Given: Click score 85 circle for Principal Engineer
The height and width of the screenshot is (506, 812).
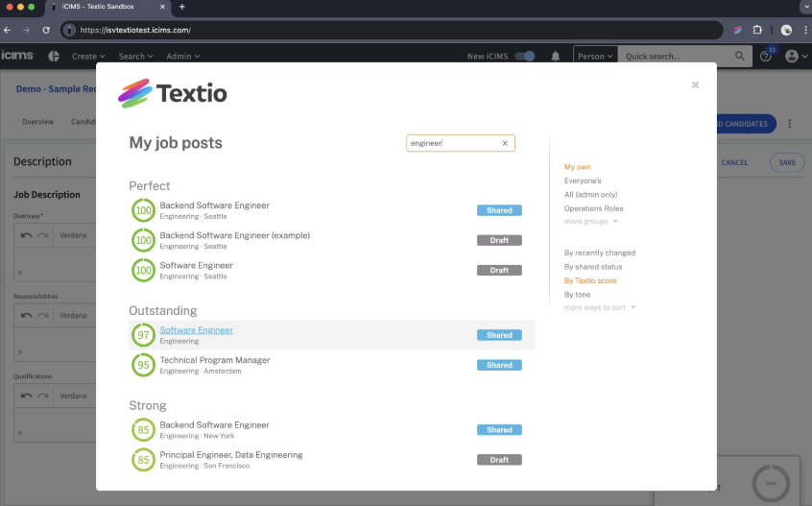Looking at the screenshot, I should pyautogui.click(x=143, y=460).
